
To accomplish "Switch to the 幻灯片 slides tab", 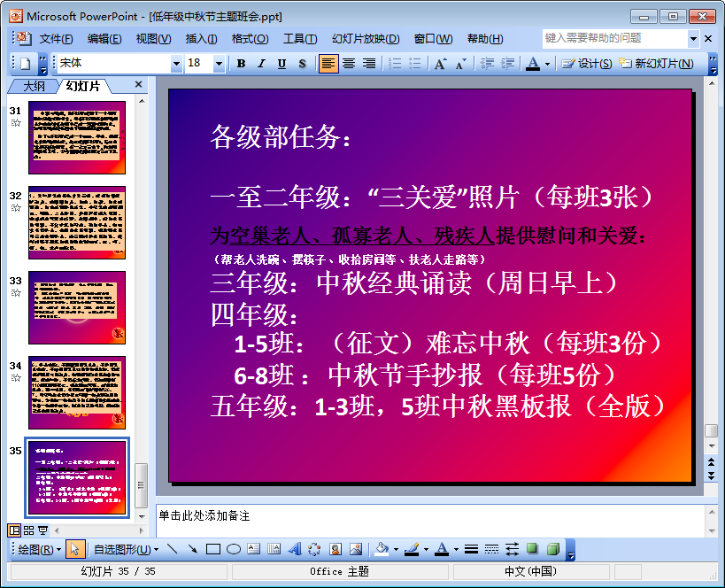I will click(x=82, y=86).
